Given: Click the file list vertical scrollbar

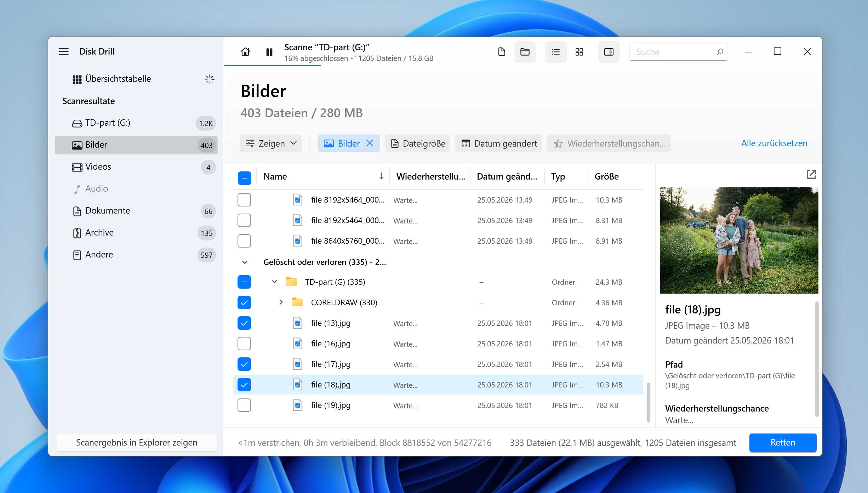Looking at the screenshot, I should tap(649, 402).
